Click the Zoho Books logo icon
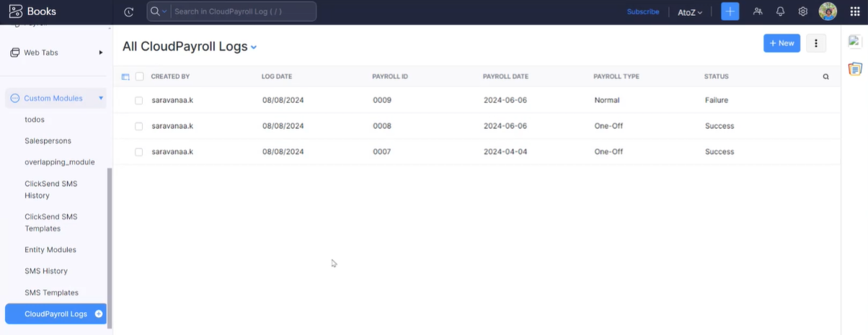The height and width of the screenshot is (335, 868). coord(15,12)
